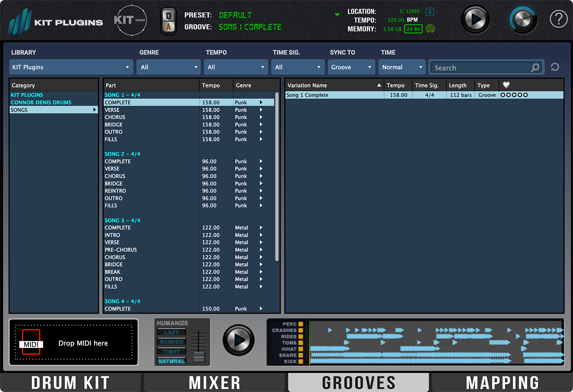Screen dimensions: 573x392
Task: Click the refresh icon beside the search field
Action: coord(555,67)
